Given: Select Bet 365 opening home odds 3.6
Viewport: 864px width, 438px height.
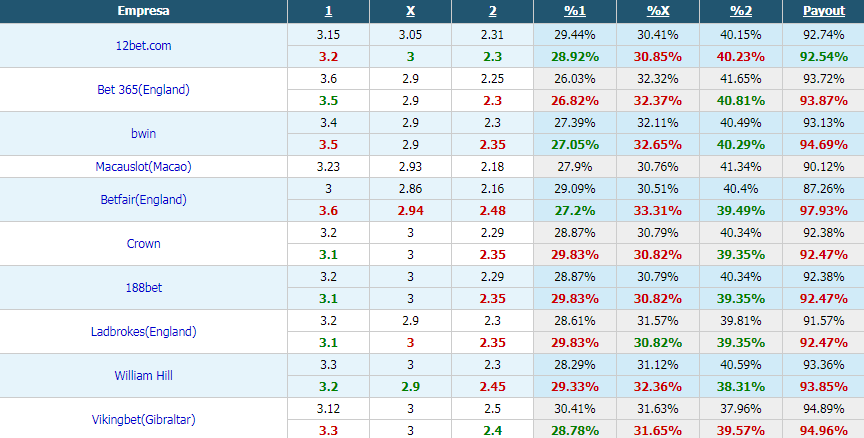Looking at the screenshot, I should click(328, 79).
